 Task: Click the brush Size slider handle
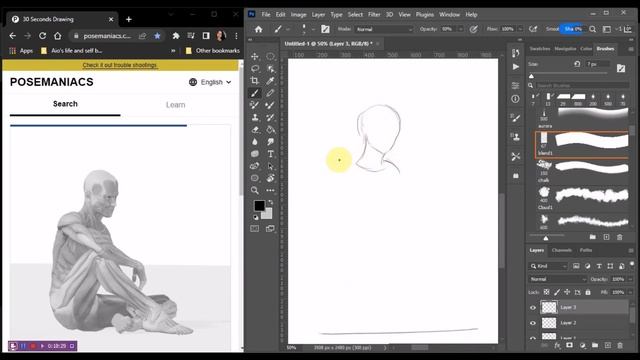[531, 76]
